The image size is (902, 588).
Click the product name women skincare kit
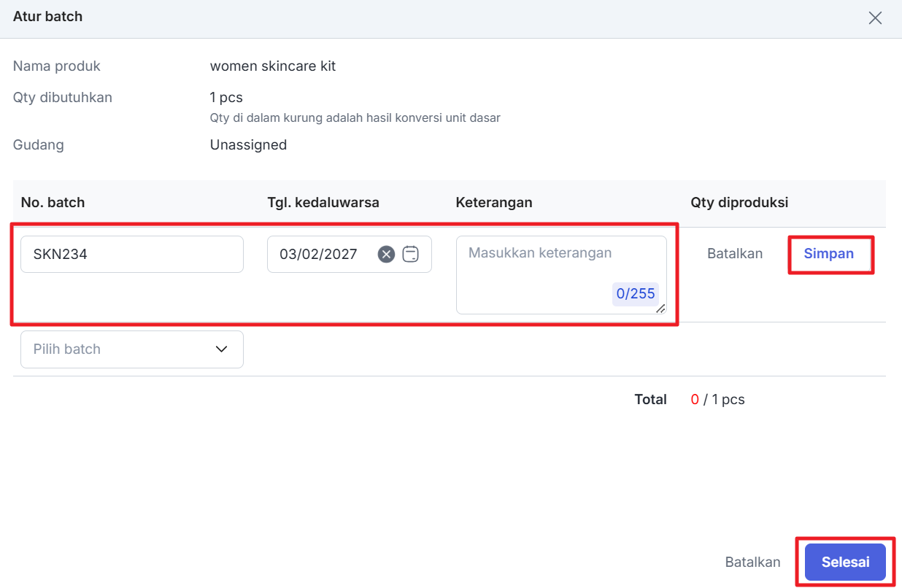(273, 66)
